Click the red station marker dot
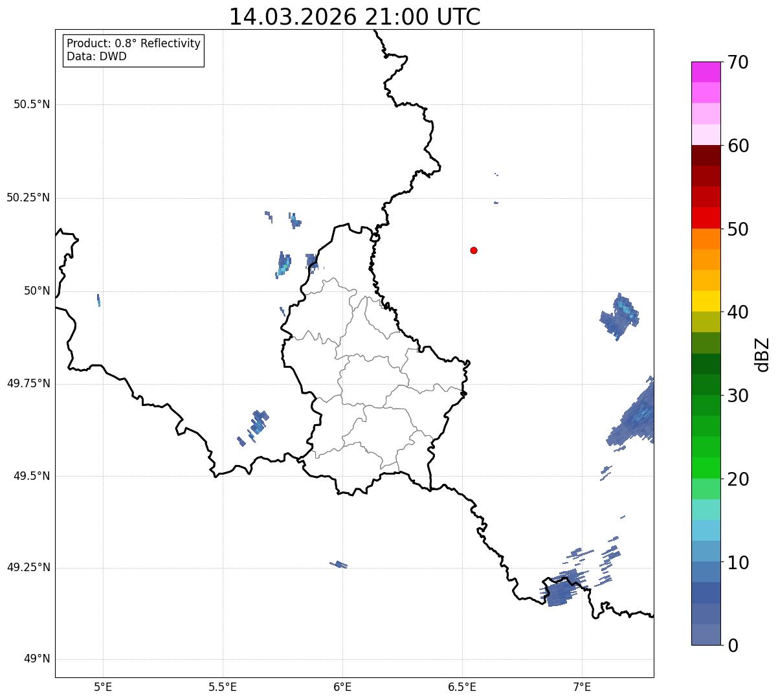This screenshot has height=700, width=778. coord(474,250)
